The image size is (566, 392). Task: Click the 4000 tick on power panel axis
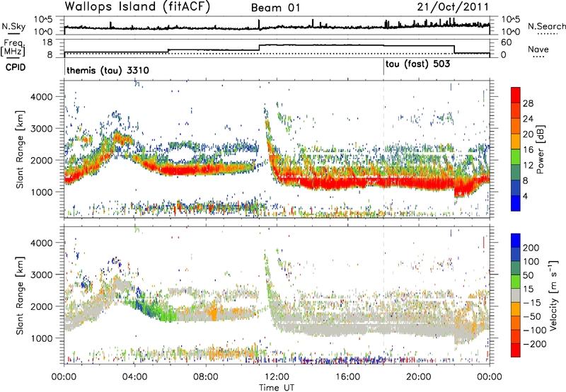pyautogui.click(x=41, y=97)
